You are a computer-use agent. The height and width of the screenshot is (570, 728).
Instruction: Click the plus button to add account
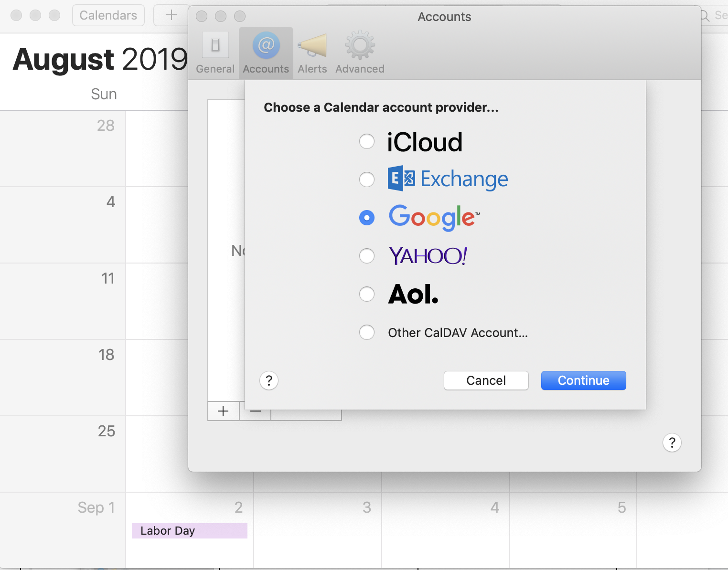(223, 411)
